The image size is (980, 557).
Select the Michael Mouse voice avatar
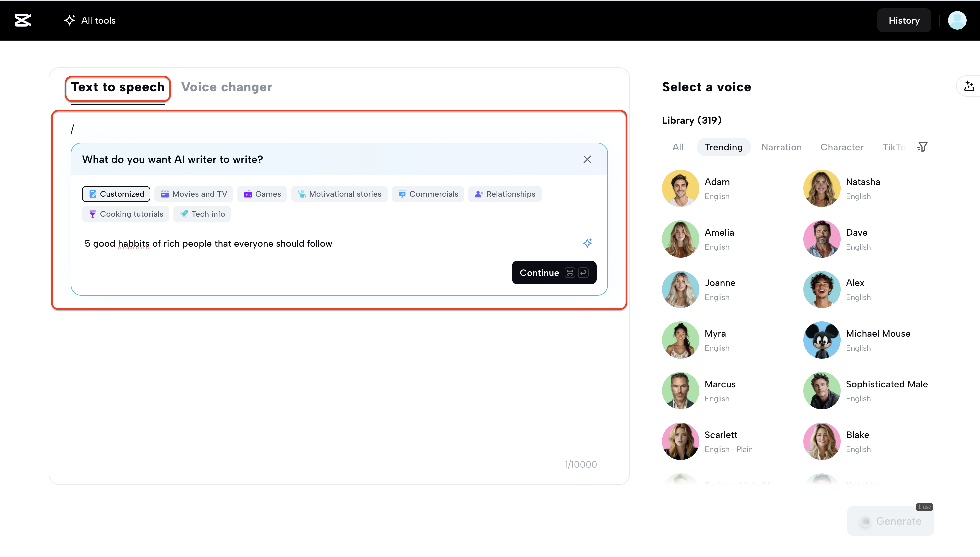[821, 340]
